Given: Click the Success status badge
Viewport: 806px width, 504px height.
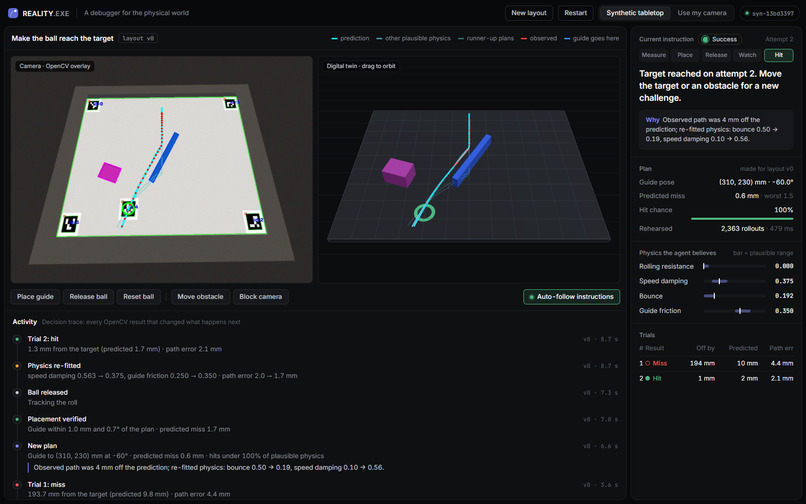Looking at the screenshot, I should point(720,39).
